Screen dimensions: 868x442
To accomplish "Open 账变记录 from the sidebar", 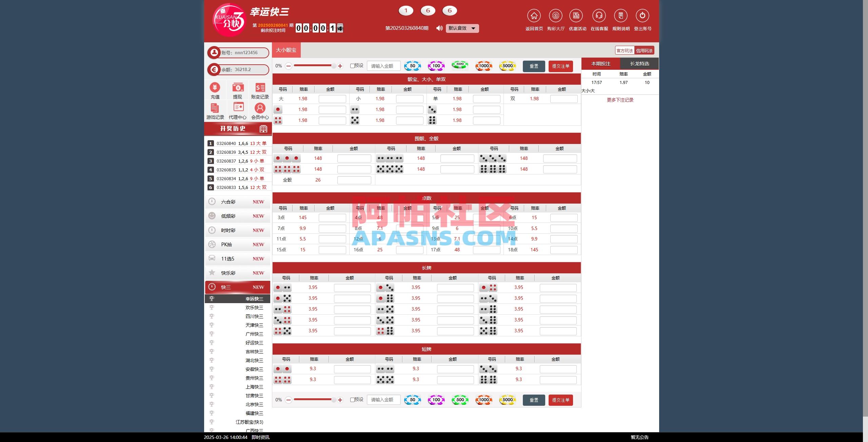I will pyautogui.click(x=260, y=90).
